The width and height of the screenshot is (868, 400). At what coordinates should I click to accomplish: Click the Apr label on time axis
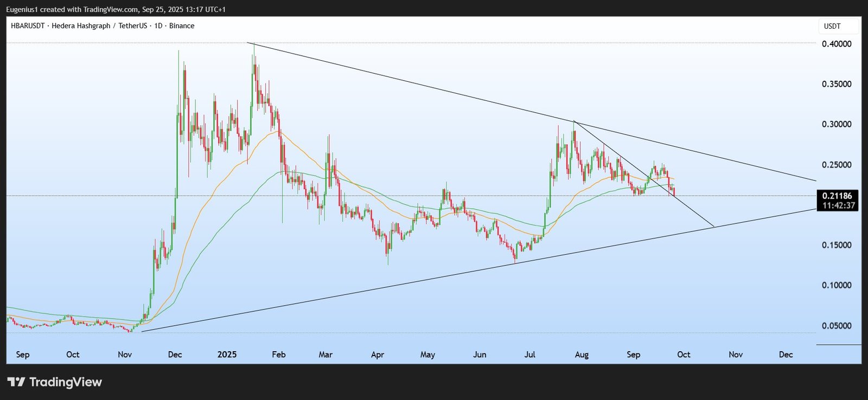point(377,354)
